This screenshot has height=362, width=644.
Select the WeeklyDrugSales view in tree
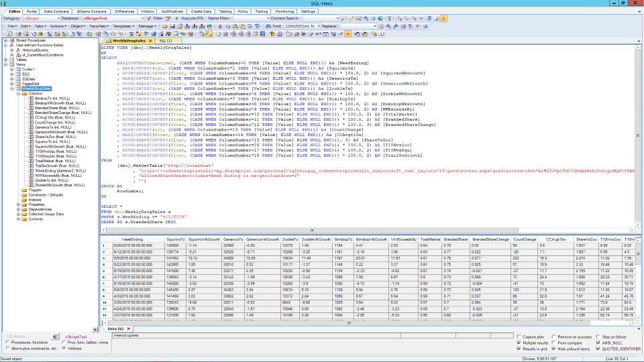[36, 88]
